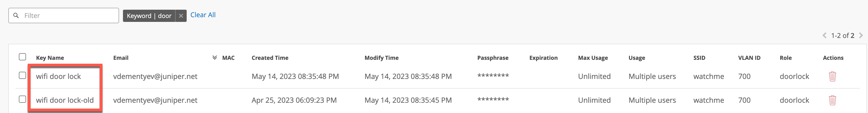Open the wifi door lock-old key

point(65,100)
